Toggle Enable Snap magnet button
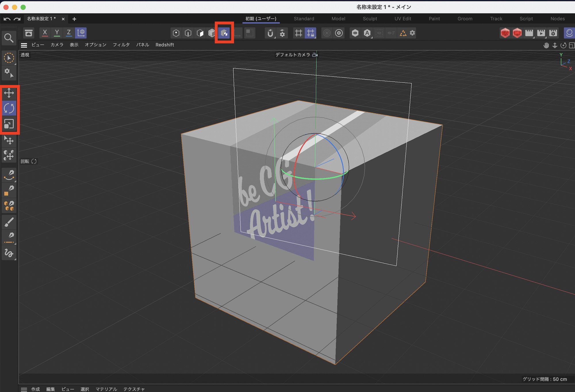 pos(270,33)
